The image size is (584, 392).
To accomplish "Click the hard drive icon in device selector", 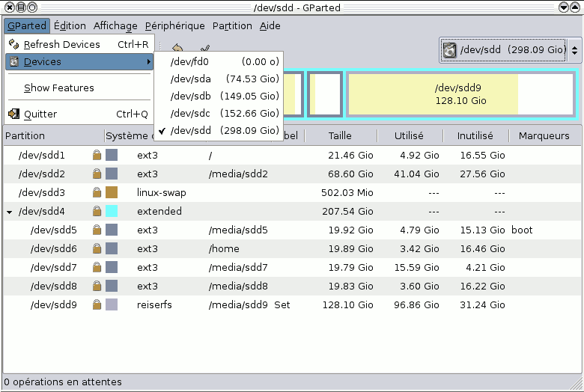I will tap(449, 50).
